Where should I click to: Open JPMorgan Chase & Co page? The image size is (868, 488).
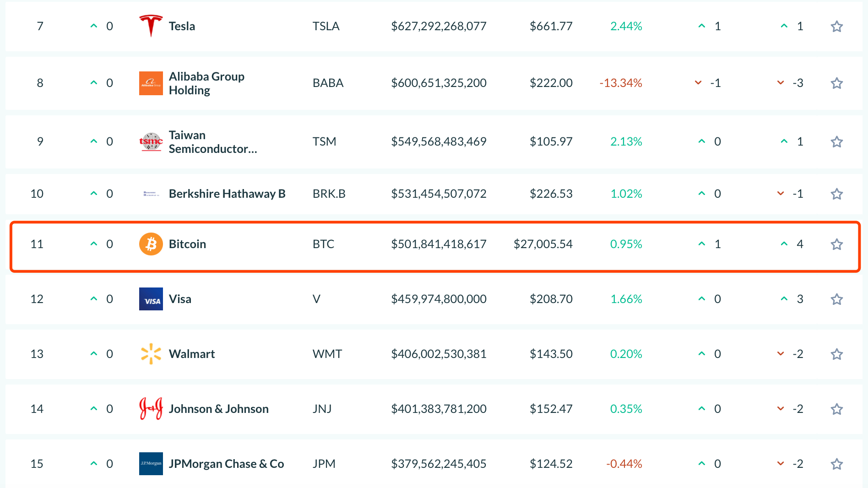click(226, 464)
